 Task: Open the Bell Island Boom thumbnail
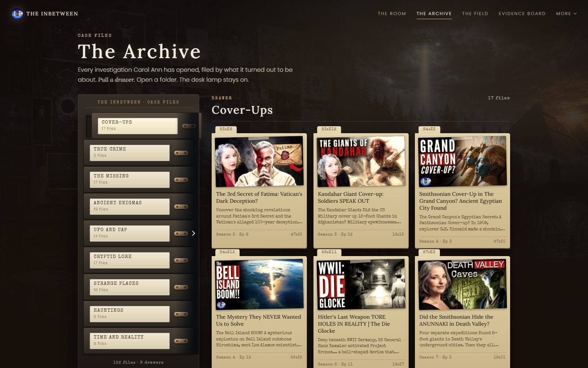pos(259,284)
